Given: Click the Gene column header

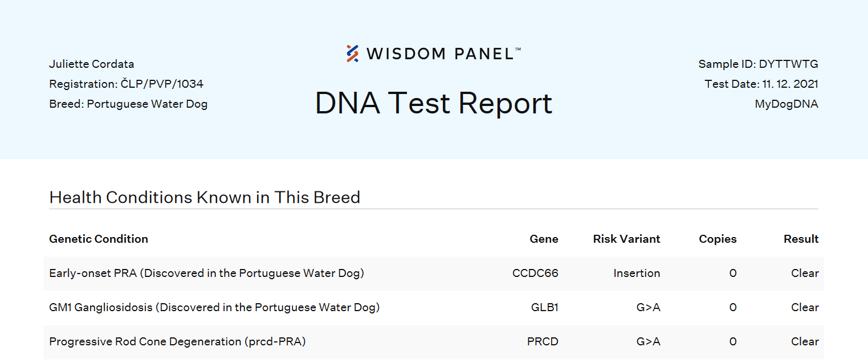Looking at the screenshot, I should (x=544, y=239).
